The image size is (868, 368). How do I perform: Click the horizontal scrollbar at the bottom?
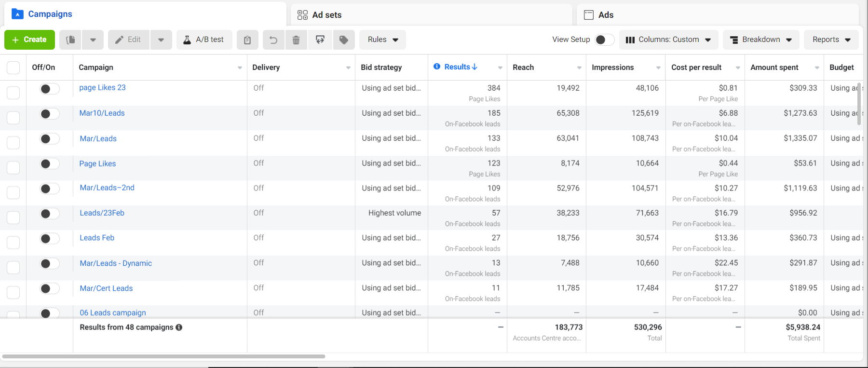pyautogui.click(x=164, y=356)
